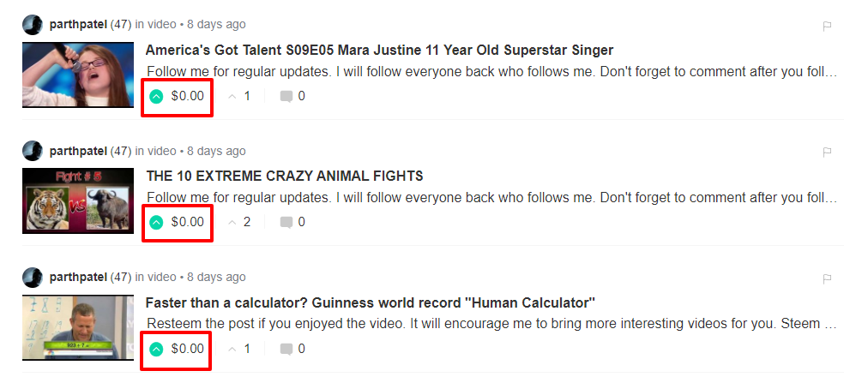Click parthpatel avatar on the first post
The width and height of the screenshot is (868, 389).
tap(33, 25)
